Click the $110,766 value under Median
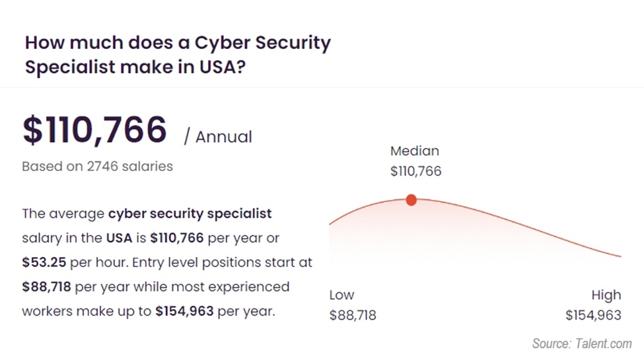The width and height of the screenshot is (644, 358). (415, 172)
